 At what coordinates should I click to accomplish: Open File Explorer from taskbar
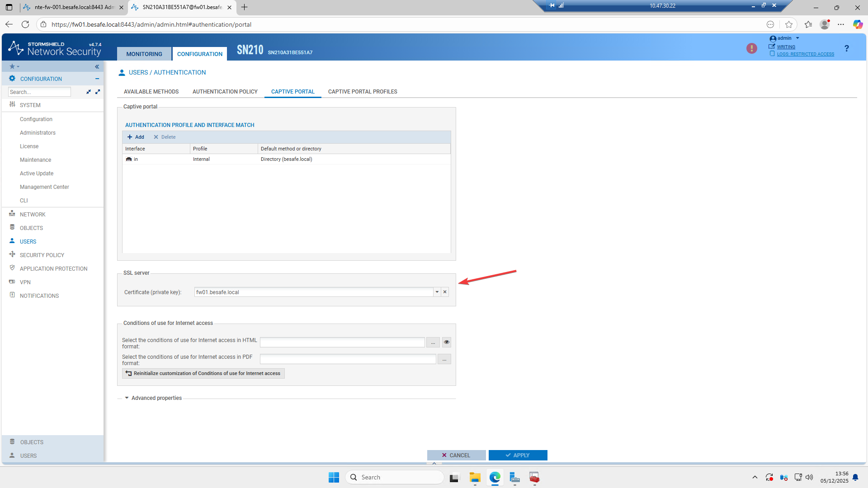coord(475,477)
